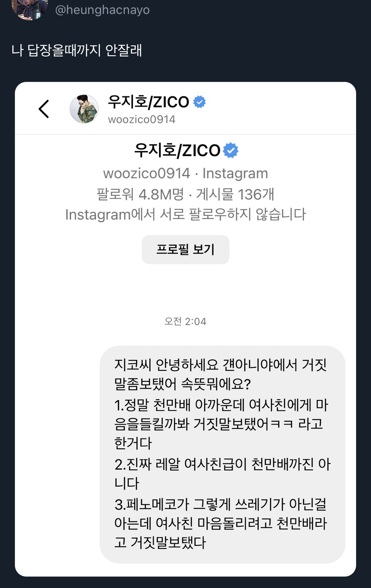Tap the 오전 2:04 timestamp

pos(185,321)
